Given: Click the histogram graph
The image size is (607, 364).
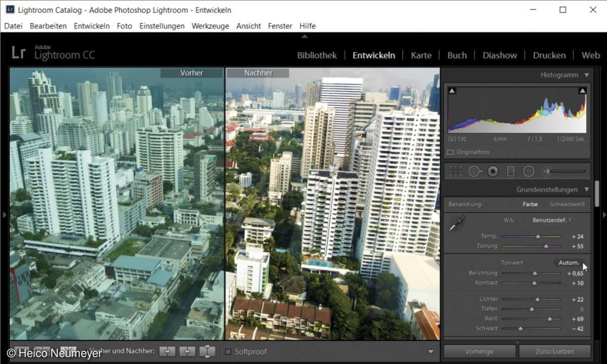Looking at the screenshot, I should click(x=517, y=110).
